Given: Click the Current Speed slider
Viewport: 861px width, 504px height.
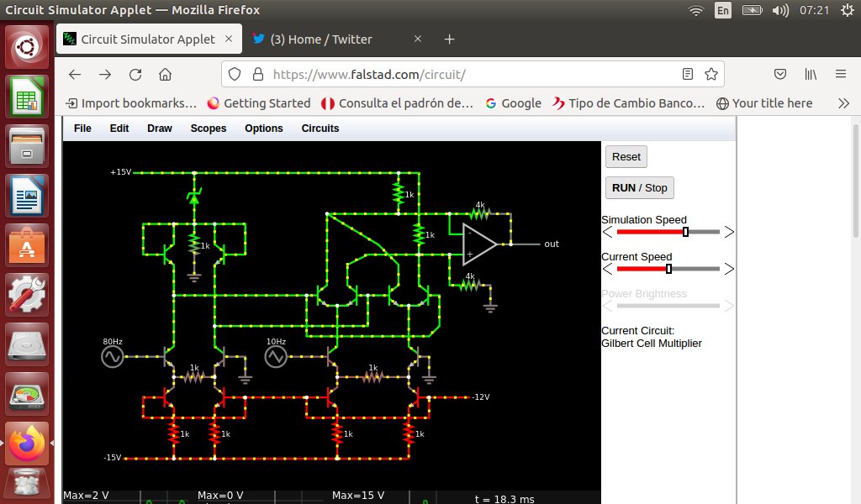Looking at the screenshot, I should (x=668, y=269).
